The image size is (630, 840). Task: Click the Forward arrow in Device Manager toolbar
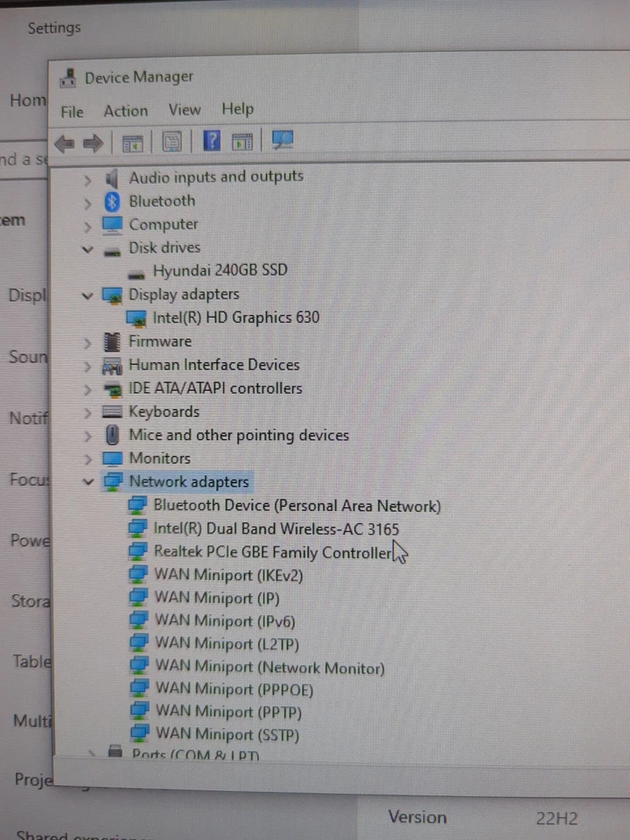(x=94, y=143)
